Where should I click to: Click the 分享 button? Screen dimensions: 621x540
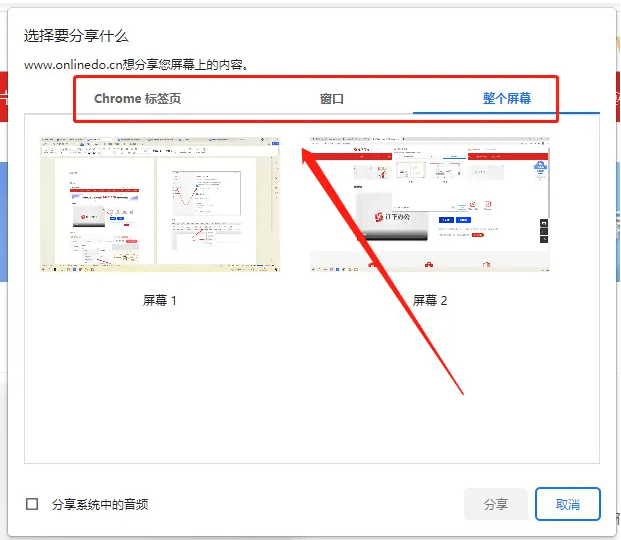495,504
